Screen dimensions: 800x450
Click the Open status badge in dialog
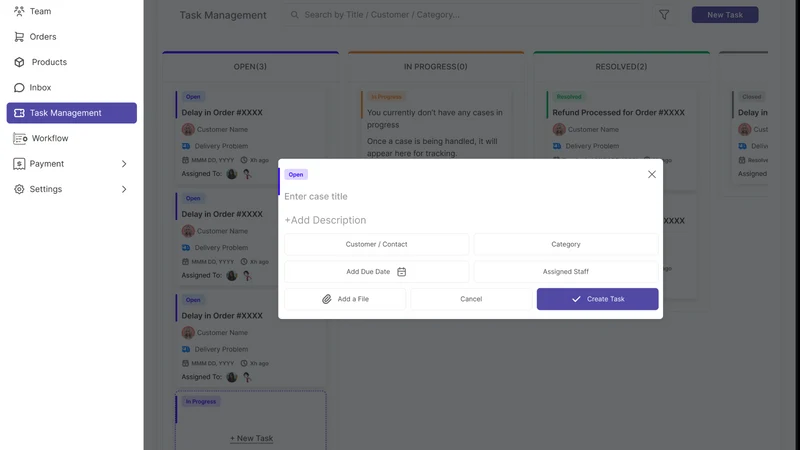point(296,174)
